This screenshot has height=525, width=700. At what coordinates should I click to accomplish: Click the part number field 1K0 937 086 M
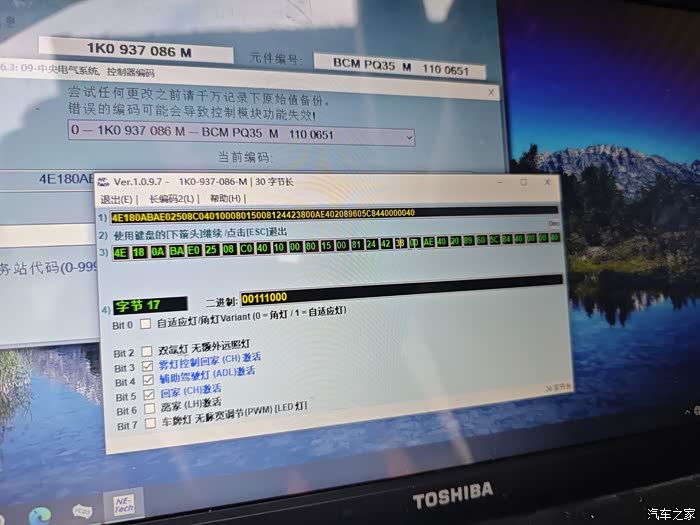pyautogui.click(x=137, y=49)
